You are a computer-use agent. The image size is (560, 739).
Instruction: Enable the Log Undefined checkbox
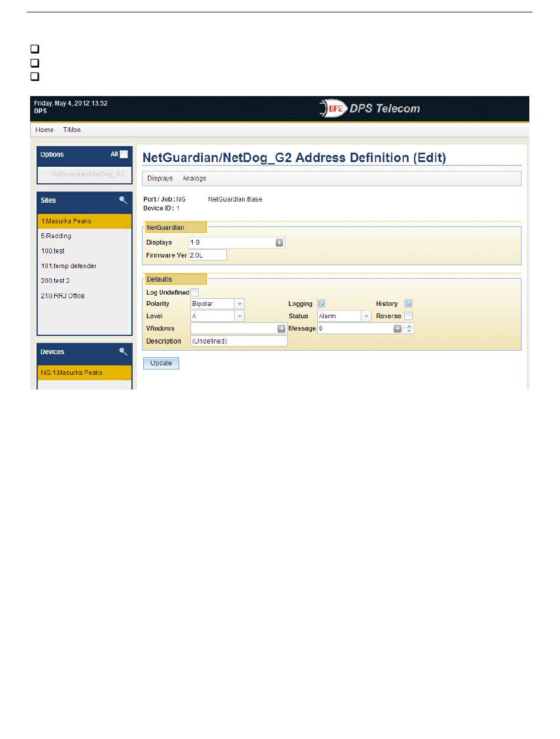click(x=195, y=292)
